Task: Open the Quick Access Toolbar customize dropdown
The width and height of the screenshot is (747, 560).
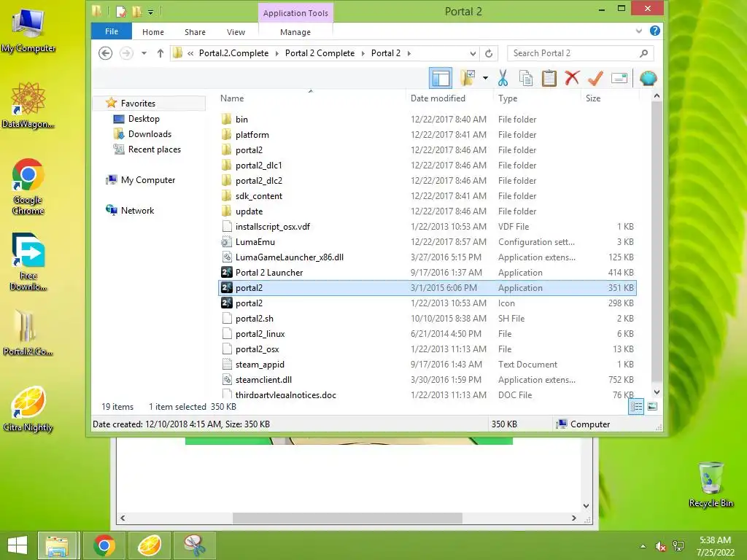Action: (150, 12)
